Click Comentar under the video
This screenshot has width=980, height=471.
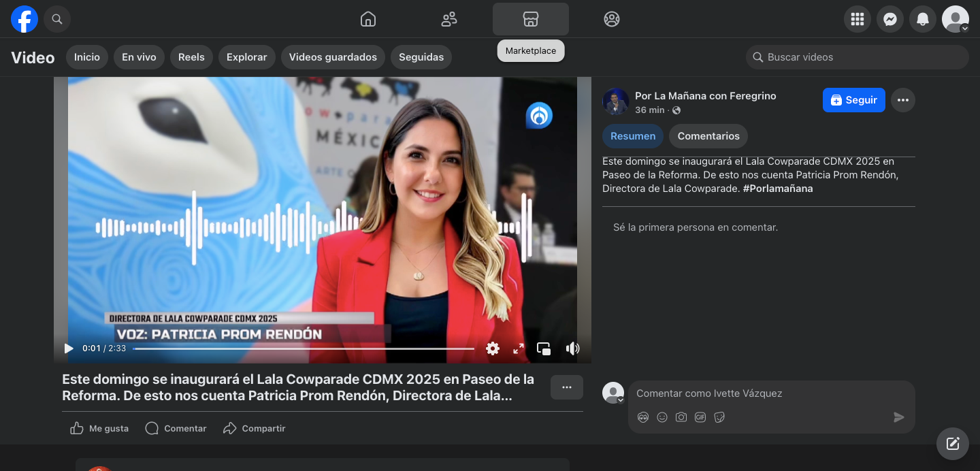click(176, 428)
